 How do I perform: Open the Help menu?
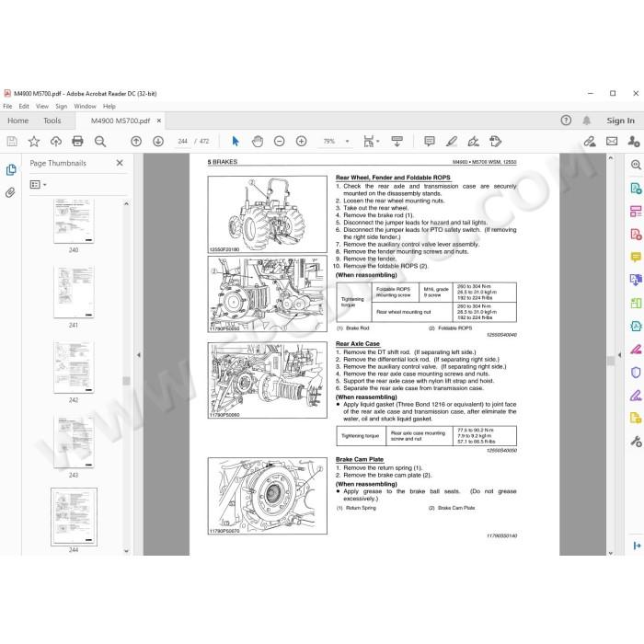(109, 106)
